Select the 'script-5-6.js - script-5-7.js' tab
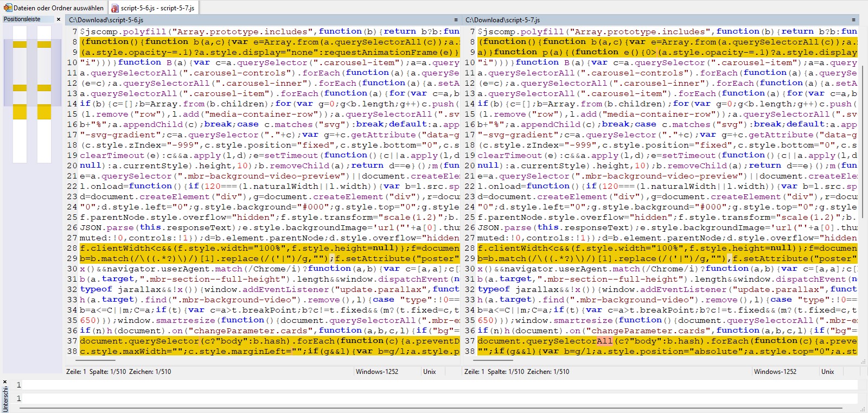Screen dimensions: 868x413 154,8
